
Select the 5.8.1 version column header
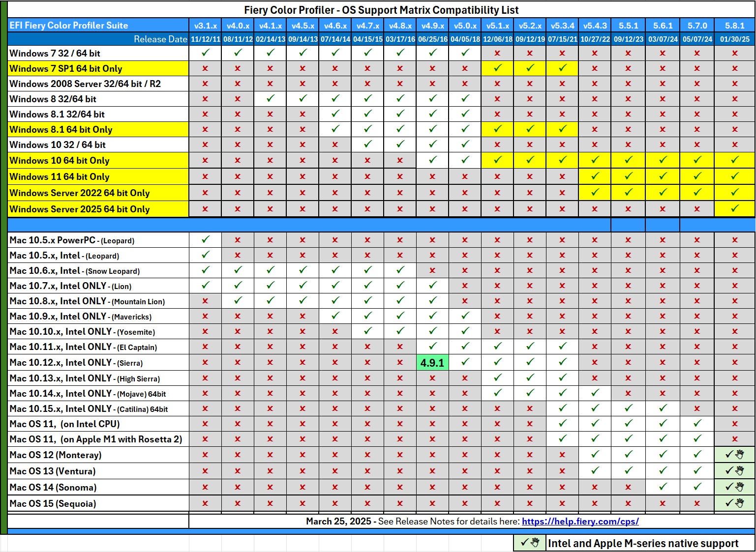pyautogui.click(x=734, y=26)
